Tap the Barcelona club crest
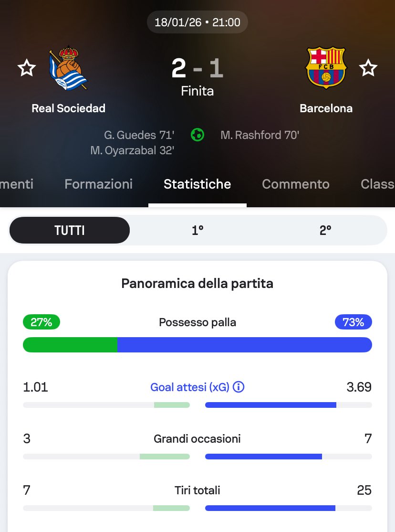The height and width of the screenshot is (532, 395). [x=326, y=67]
